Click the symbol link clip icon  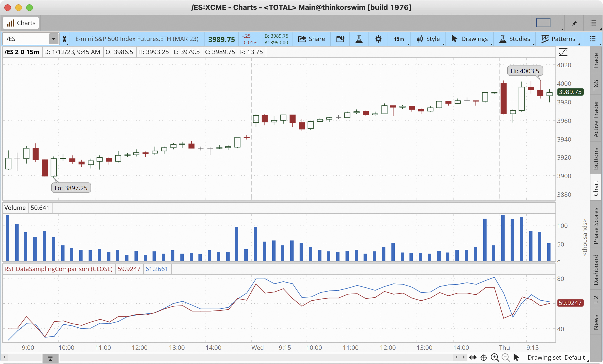[x=65, y=39]
